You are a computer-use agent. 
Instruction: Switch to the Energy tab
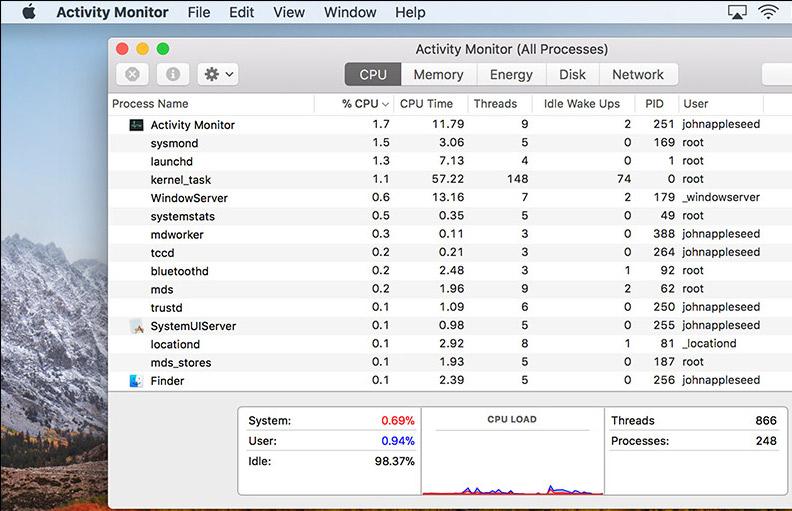pos(511,75)
